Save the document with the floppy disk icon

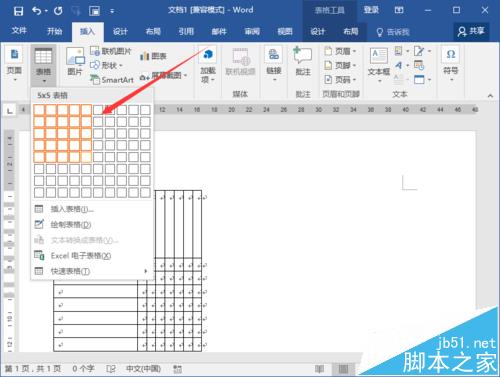pos(18,11)
